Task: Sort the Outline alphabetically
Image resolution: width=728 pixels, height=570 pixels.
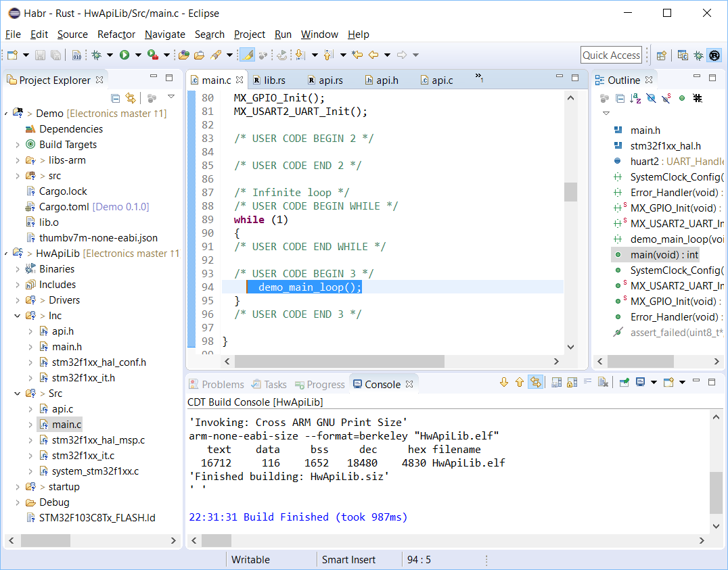Action: click(635, 98)
